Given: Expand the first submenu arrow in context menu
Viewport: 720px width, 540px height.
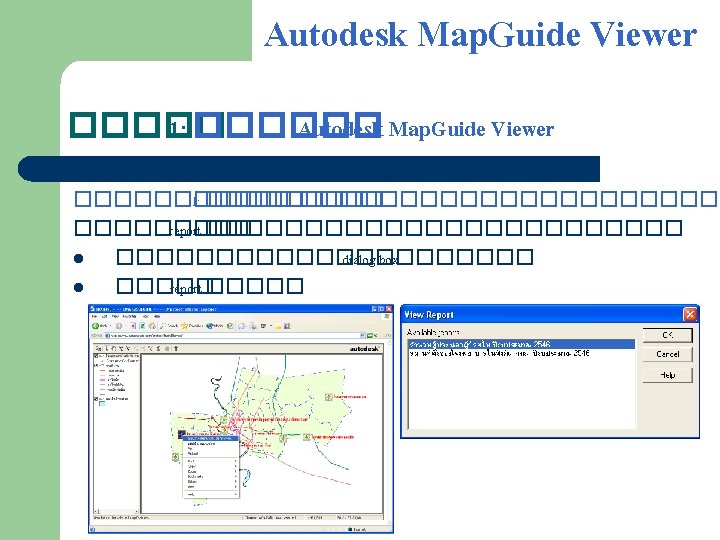Looking at the screenshot, I should click(236, 461).
